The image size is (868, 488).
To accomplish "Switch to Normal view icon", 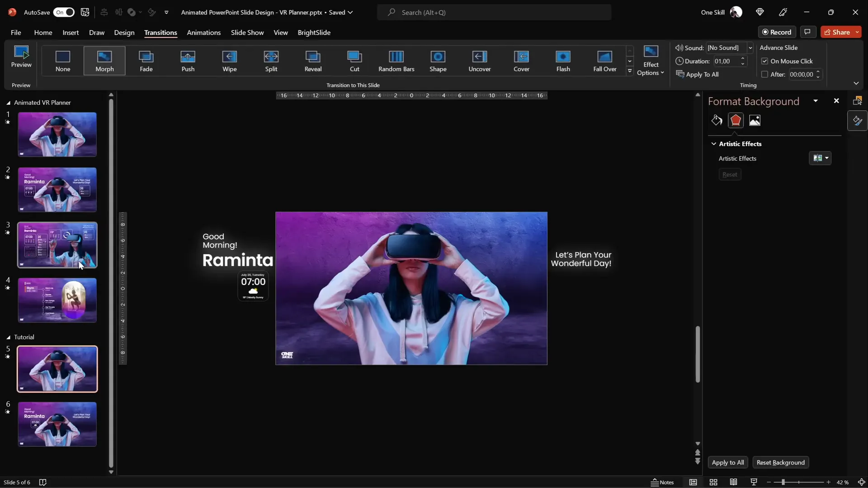I will click(693, 482).
